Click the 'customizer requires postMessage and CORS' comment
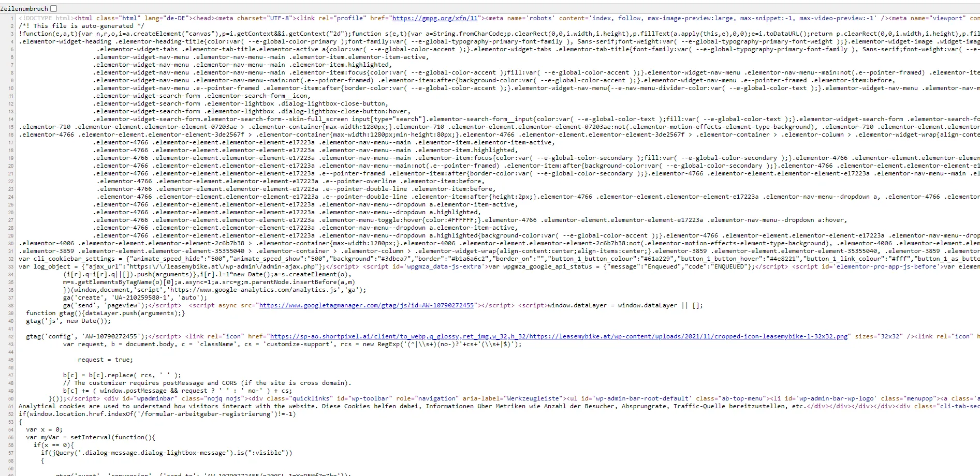Screen dimensions: 980x476 [207, 383]
